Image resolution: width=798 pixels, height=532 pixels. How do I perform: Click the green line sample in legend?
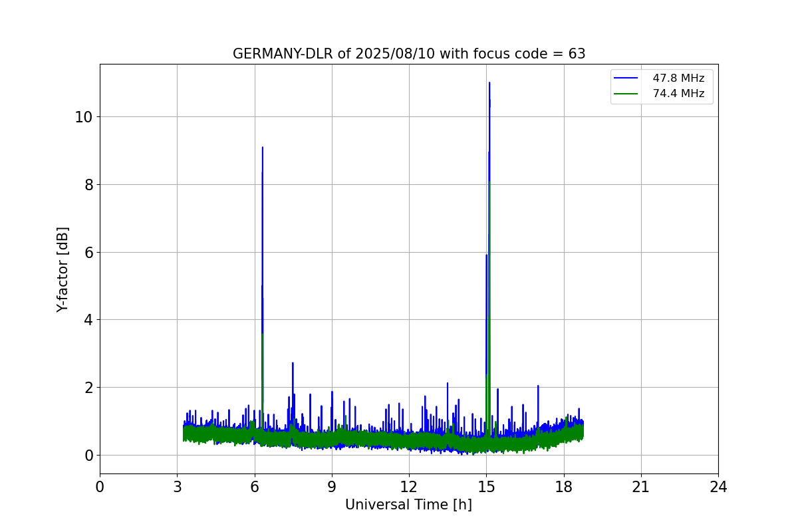[x=627, y=94]
